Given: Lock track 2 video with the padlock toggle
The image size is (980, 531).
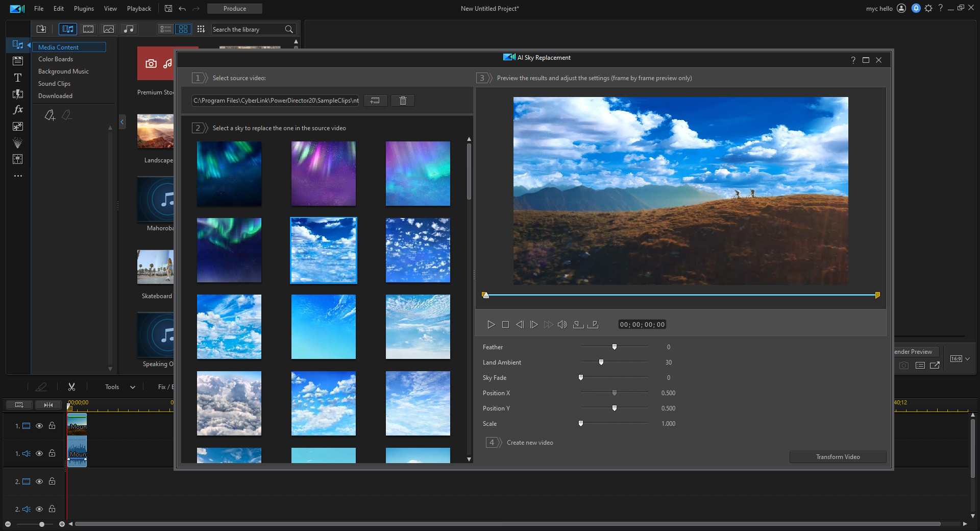Looking at the screenshot, I should pyautogui.click(x=52, y=481).
